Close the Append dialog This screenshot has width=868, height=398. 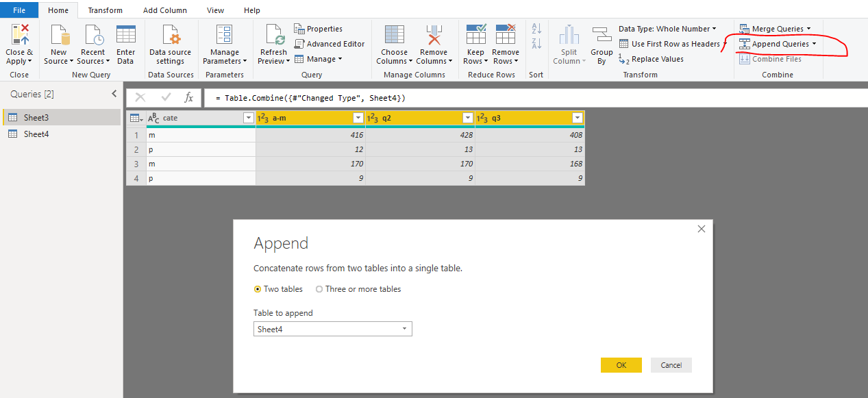pos(701,229)
